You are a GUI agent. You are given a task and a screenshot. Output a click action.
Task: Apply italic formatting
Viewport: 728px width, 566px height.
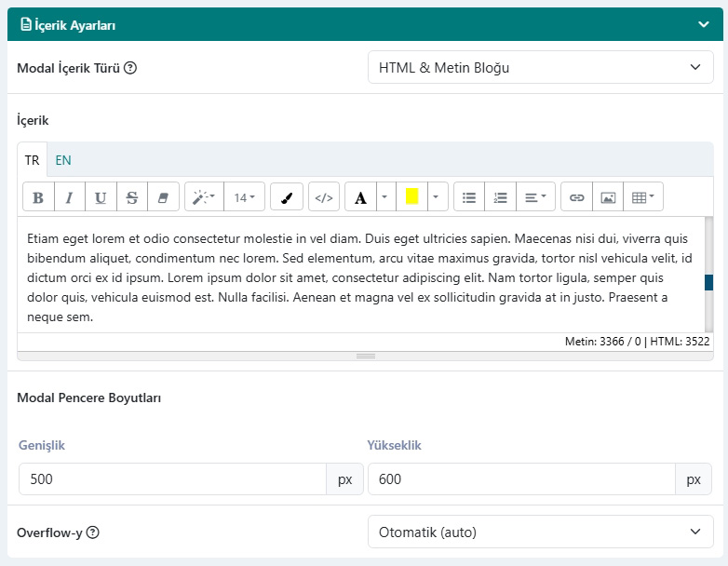[x=70, y=197]
